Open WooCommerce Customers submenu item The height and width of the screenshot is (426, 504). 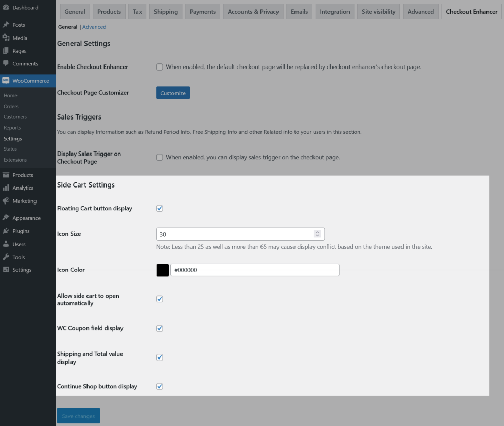[15, 117]
